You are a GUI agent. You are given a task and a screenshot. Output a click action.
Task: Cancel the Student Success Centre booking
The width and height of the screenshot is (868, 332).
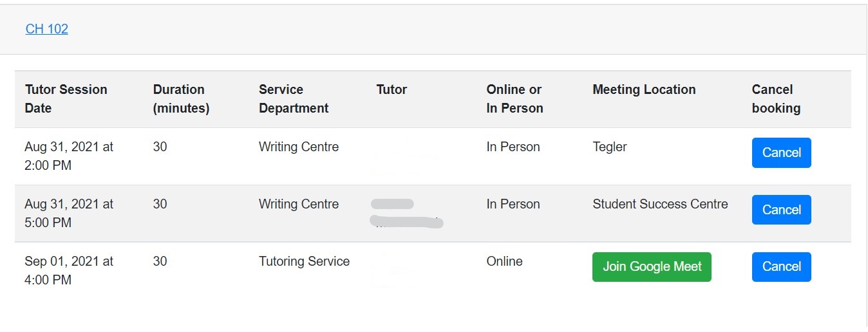pyautogui.click(x=781, y=210)
